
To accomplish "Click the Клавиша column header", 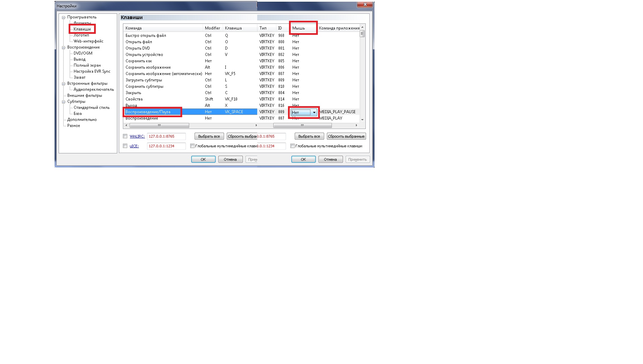I will tap(240, 28).
